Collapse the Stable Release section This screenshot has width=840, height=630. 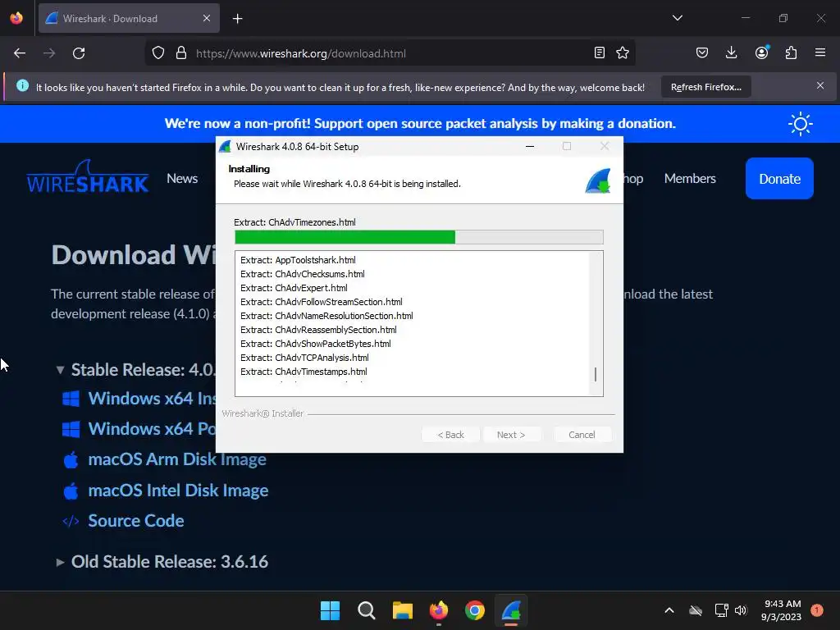pyautogui.click(x=61, y=370)
